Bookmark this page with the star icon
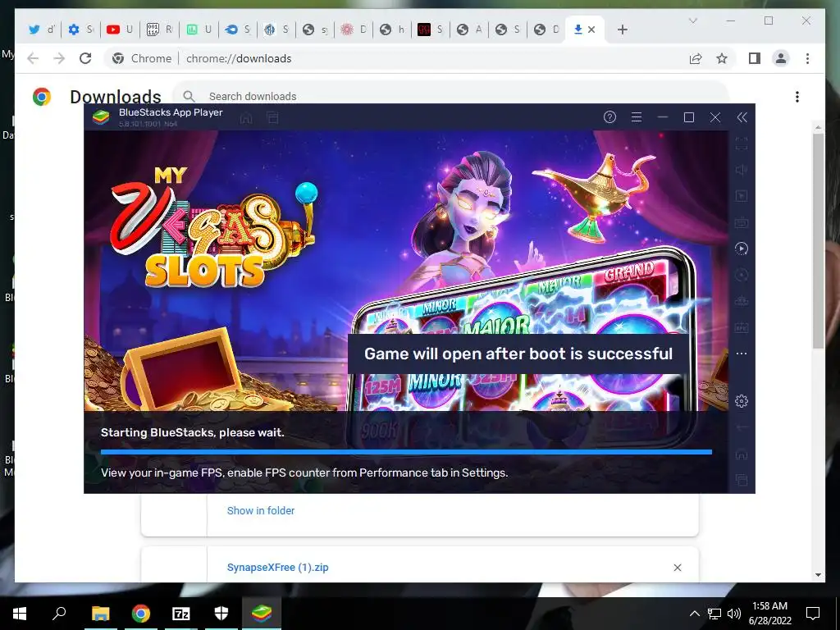The height and width of the screenshot is (630, 840). pos(722,58)
